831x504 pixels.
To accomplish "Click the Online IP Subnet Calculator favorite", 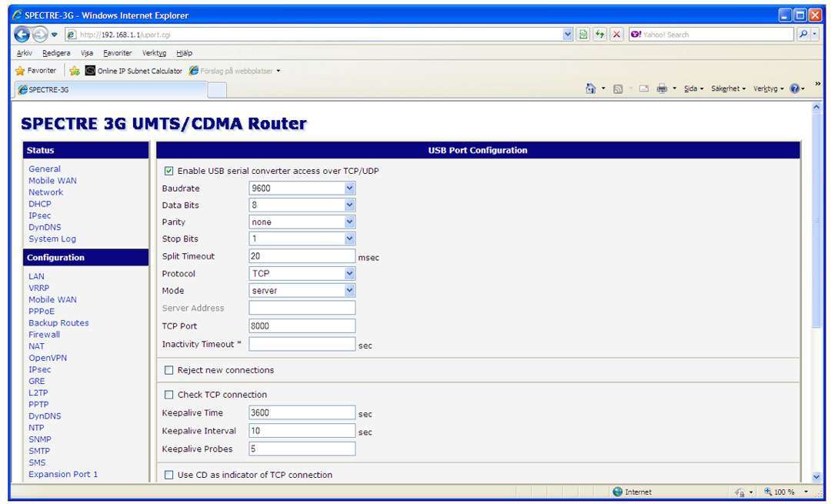I will 134,71.
